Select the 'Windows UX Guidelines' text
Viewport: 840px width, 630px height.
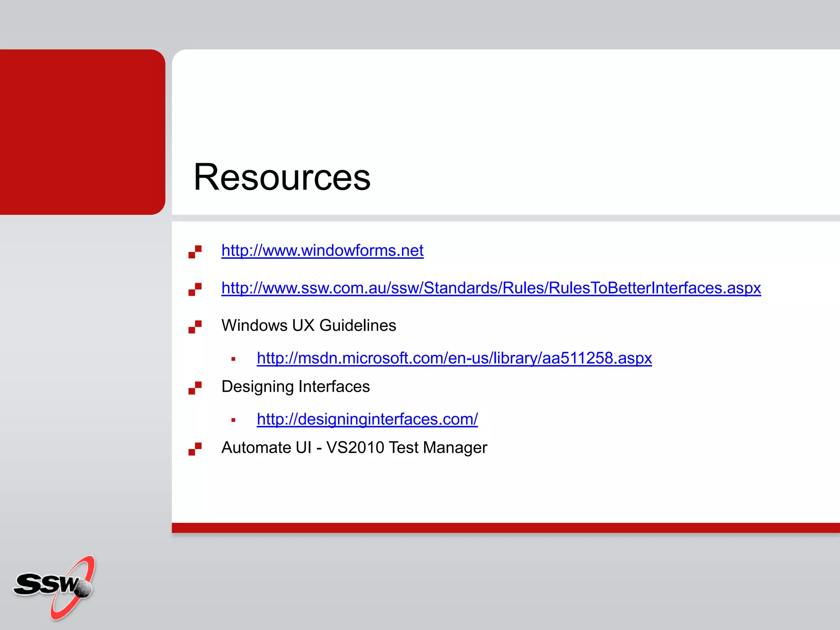(x=308, y=325)
